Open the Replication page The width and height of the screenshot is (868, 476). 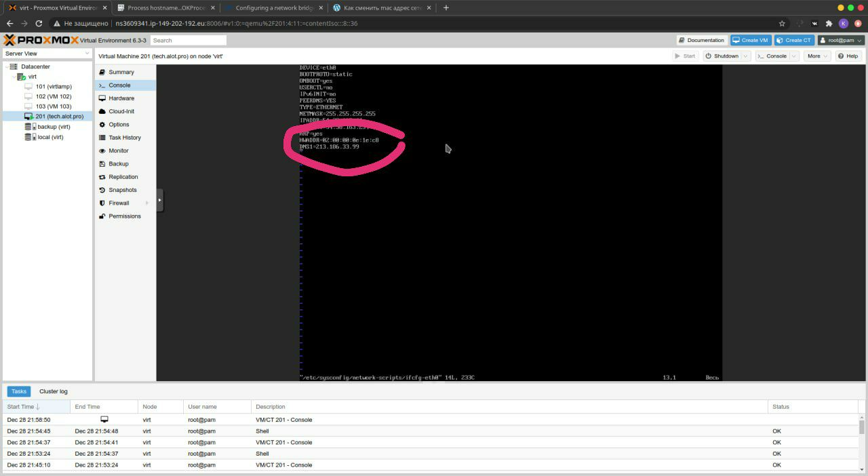(x=123, y=177)
